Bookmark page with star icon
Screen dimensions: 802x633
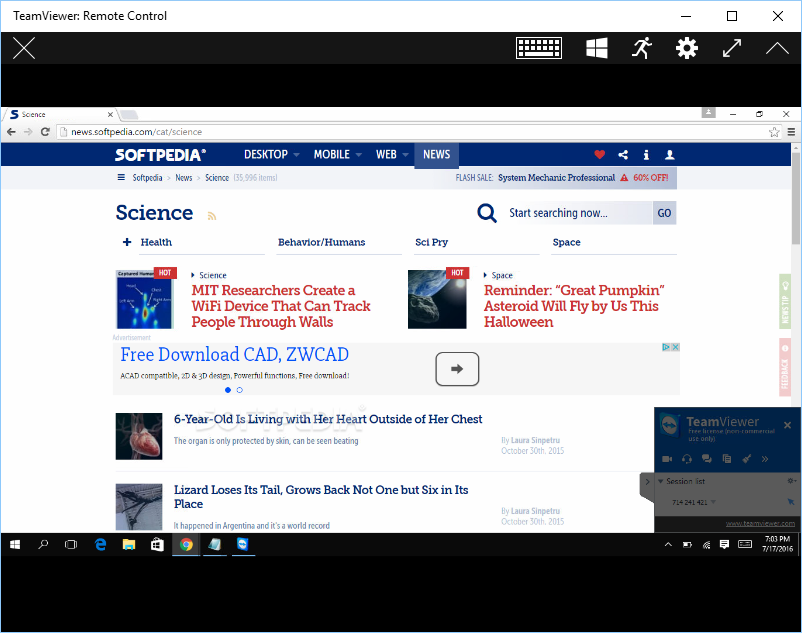coord(774,132)
